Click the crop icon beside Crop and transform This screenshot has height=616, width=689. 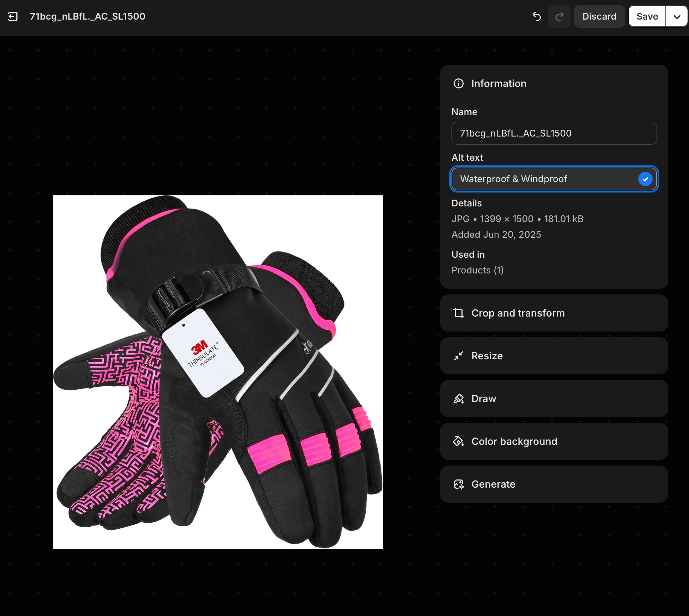coord(459,313)
